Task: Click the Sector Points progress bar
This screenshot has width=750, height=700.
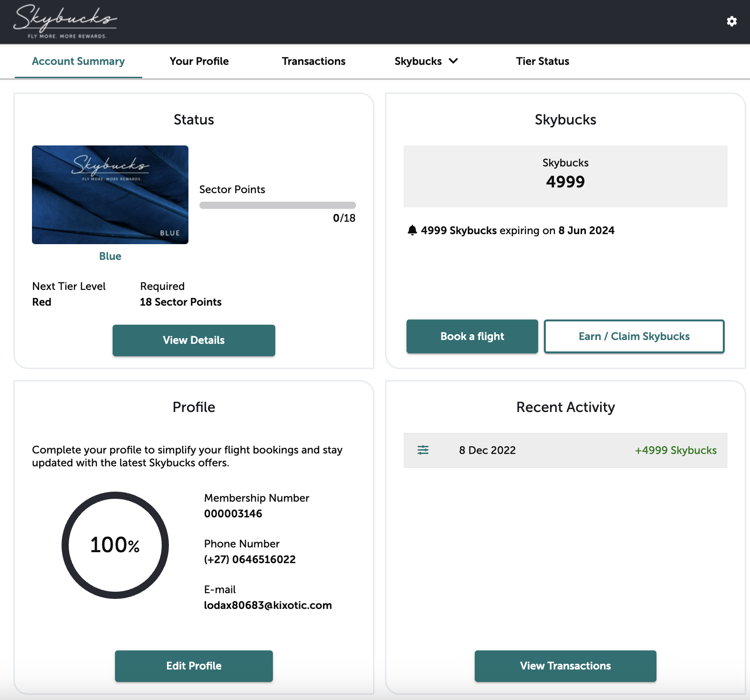Action: (278, 205)
